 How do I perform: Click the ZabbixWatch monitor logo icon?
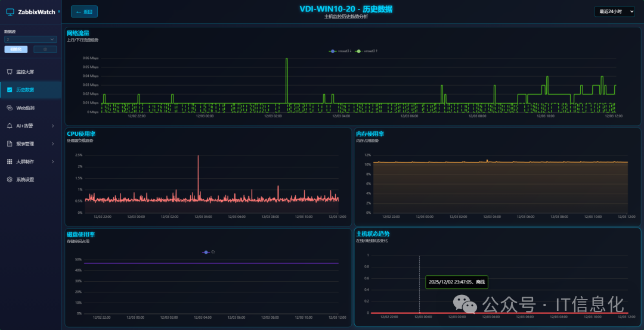pyautogui.click(x=10, y=11)
